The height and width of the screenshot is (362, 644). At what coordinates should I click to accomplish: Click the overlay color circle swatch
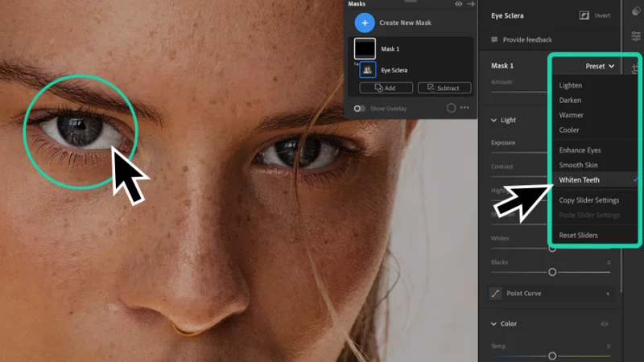click(x=451, y=108)
